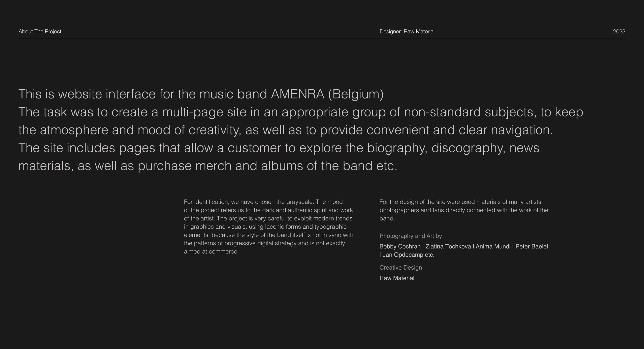Click the year 2023 in the header
Screen dimensions: 644x349
(619, 32)
